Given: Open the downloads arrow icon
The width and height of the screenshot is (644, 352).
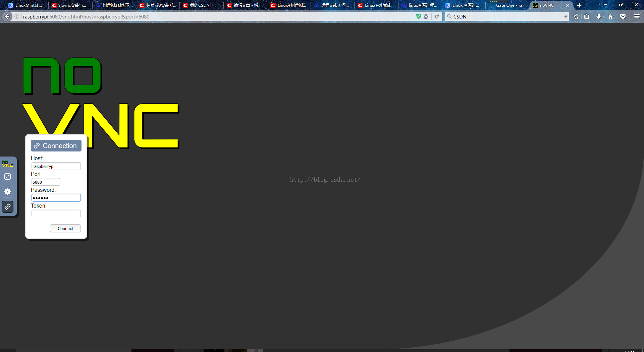Looking at the screenshot, I should coord(599,16).
